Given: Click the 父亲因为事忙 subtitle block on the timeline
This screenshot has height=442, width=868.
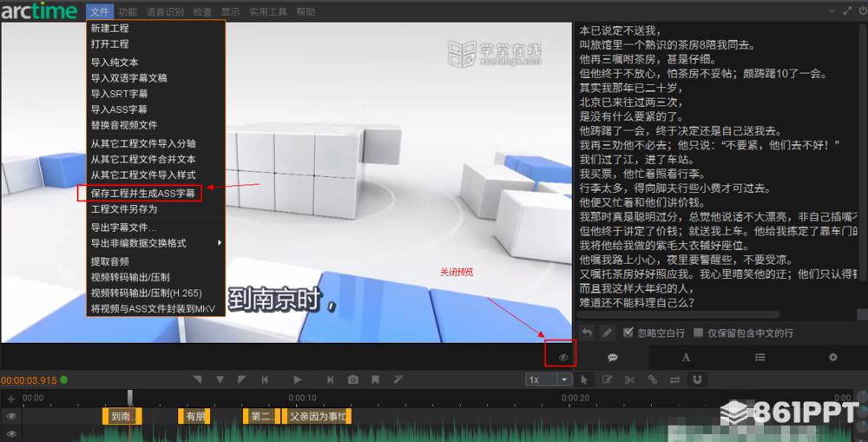Looking at the screenshot, I should pyautogui.click(x=317, y=416).
